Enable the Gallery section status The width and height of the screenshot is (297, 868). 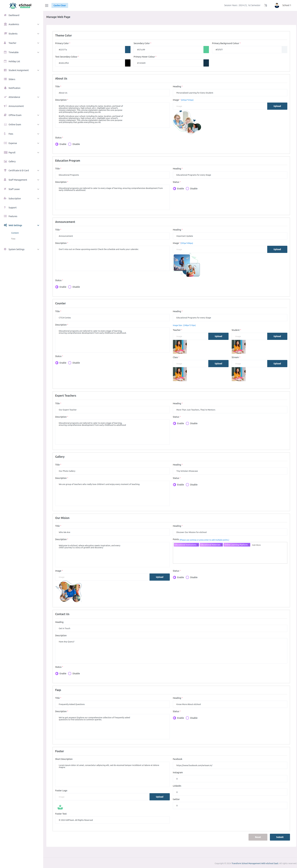(x=174, y=484)
